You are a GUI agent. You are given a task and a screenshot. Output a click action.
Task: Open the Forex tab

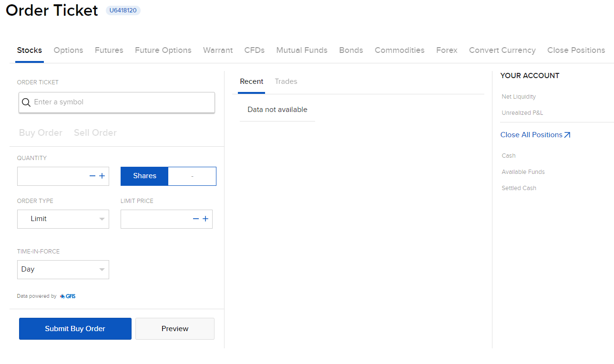[447, 50]
